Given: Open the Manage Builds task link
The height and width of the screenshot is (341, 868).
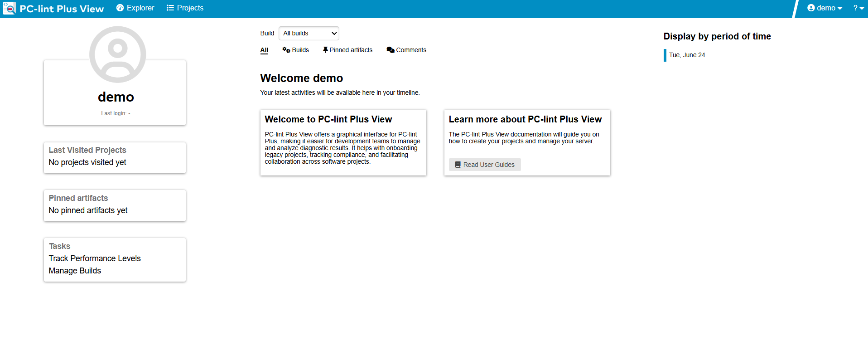Looking at the screenshot, I should pos(75,271).
